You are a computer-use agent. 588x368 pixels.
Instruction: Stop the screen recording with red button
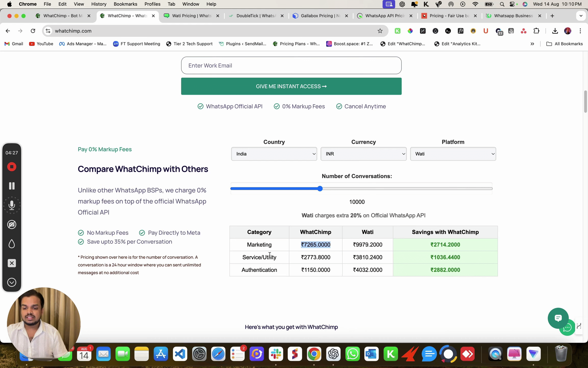click(12, 167)
